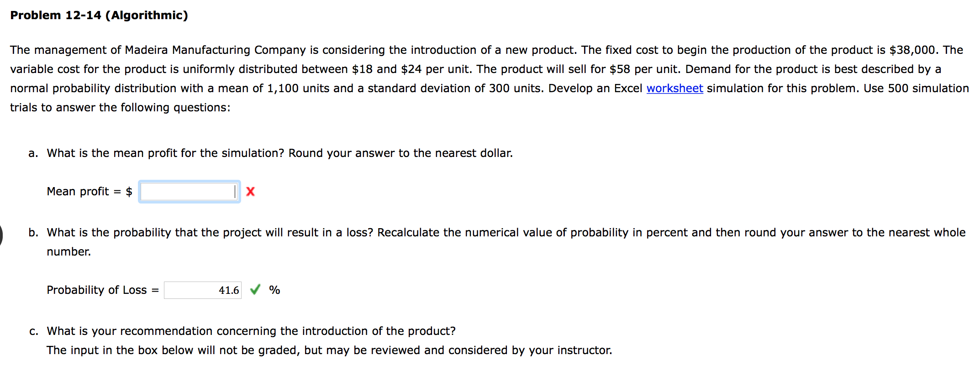Click the 'b.' list marker
This screenshot has width=980, height=376.
click(x=33, y=233)
